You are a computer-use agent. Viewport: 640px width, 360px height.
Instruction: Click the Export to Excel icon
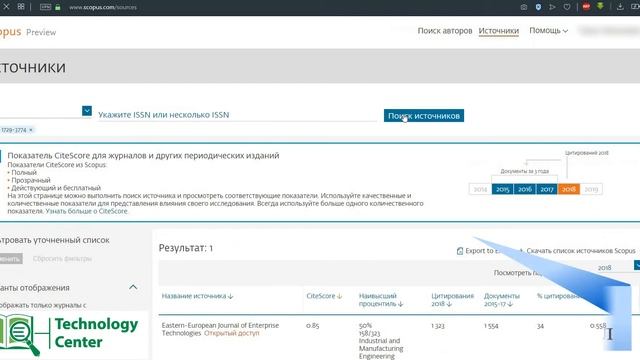tap(460, 251)
